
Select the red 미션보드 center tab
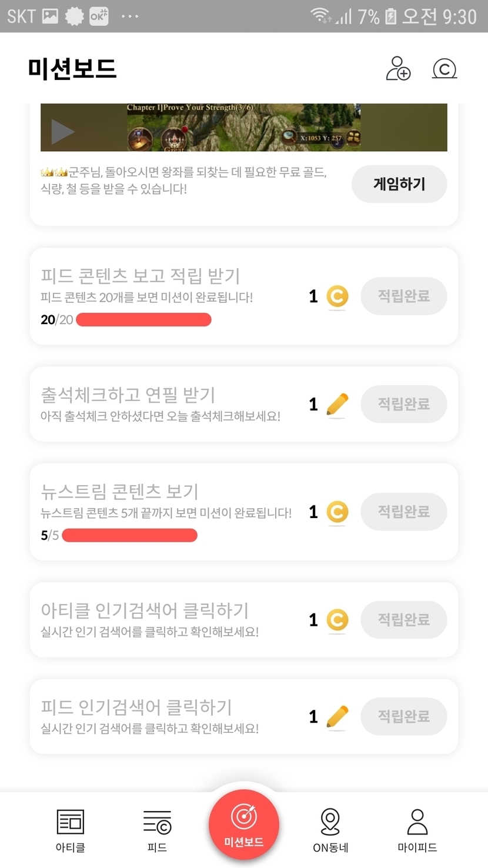(243, 824)
